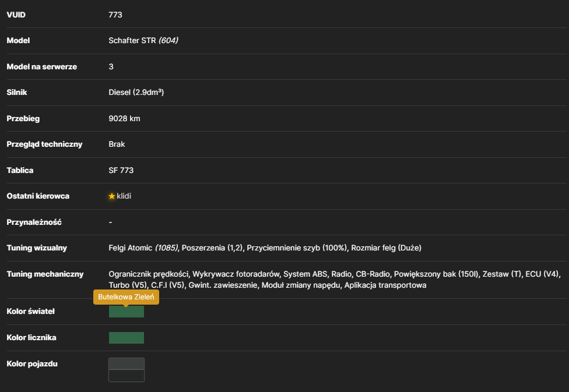Select the Model na serwerze value 3
The width and height of the screenshot is (569, 392).
pos(111,67)
